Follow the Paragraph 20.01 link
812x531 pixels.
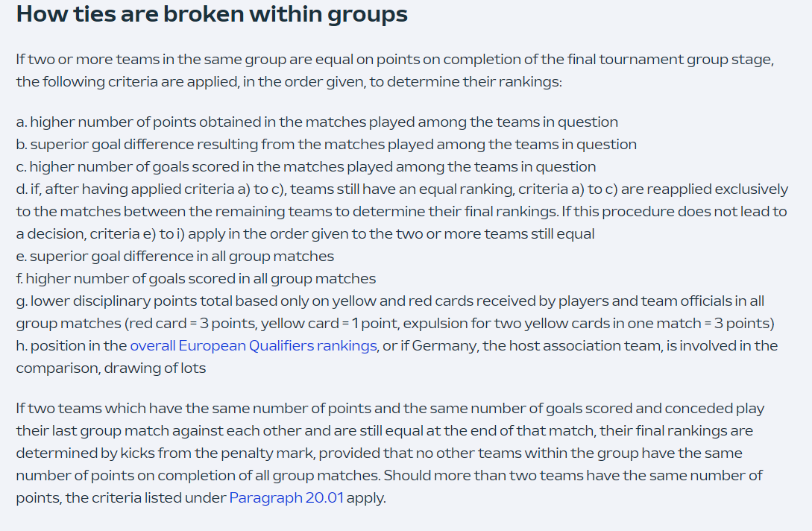[x=286, y=498]
